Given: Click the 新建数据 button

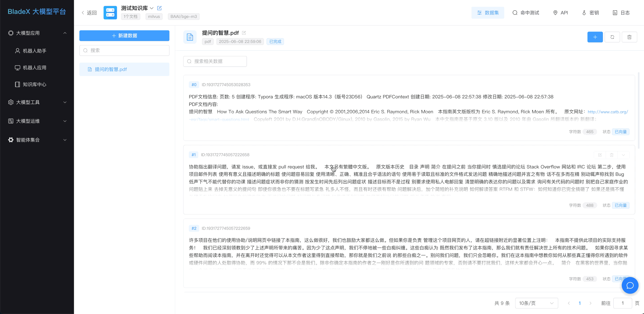Looking at the screenshot, I should (124, 36).
